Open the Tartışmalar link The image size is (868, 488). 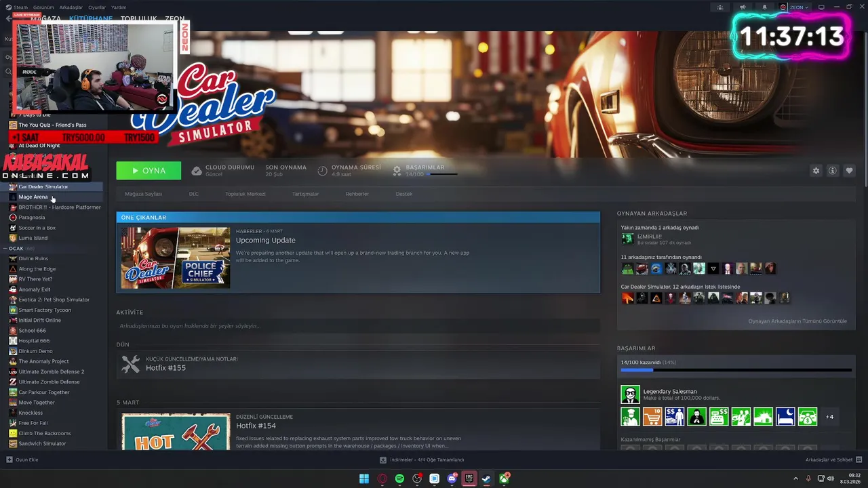(x=305, y=194)
